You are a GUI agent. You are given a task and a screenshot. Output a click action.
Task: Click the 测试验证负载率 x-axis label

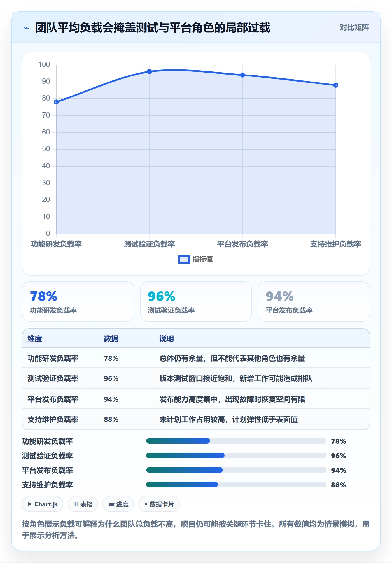pos(150,244)
